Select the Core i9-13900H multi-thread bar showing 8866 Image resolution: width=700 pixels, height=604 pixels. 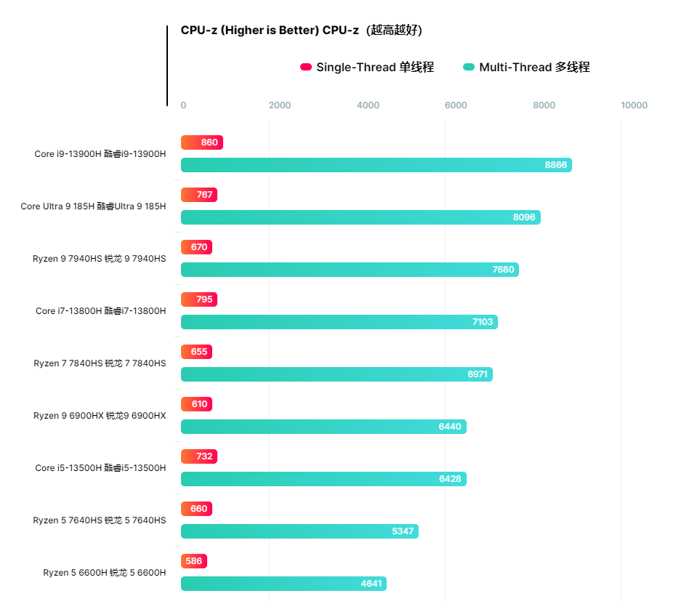pyautogui.click(x=376, y=165)
